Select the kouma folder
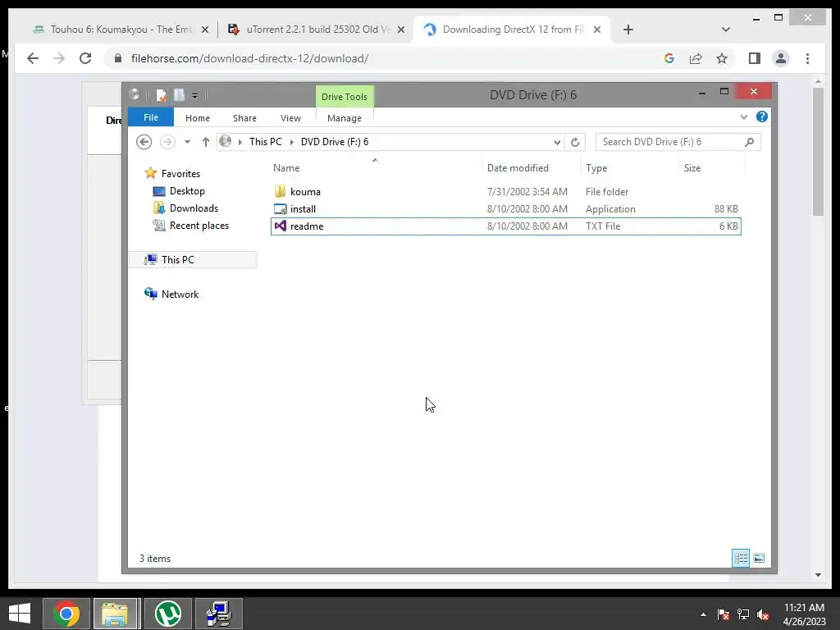Viewport: 840px width, 630px height. point(505,192)
